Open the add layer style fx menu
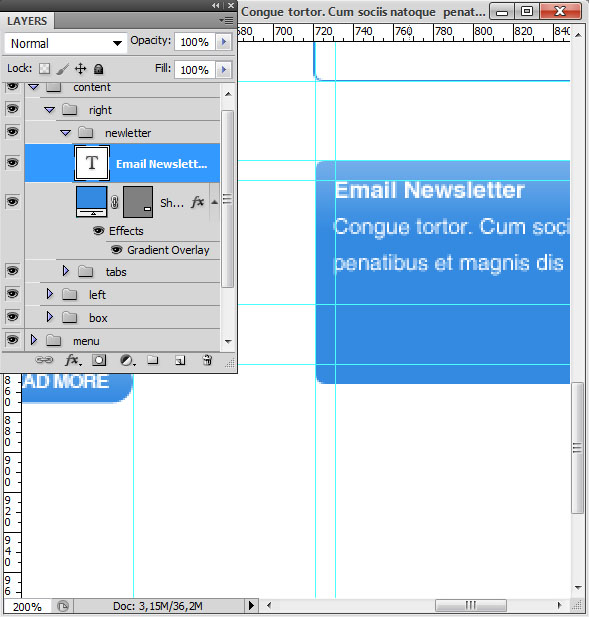Viewport: 589px width, 617px height. (72, 360)
